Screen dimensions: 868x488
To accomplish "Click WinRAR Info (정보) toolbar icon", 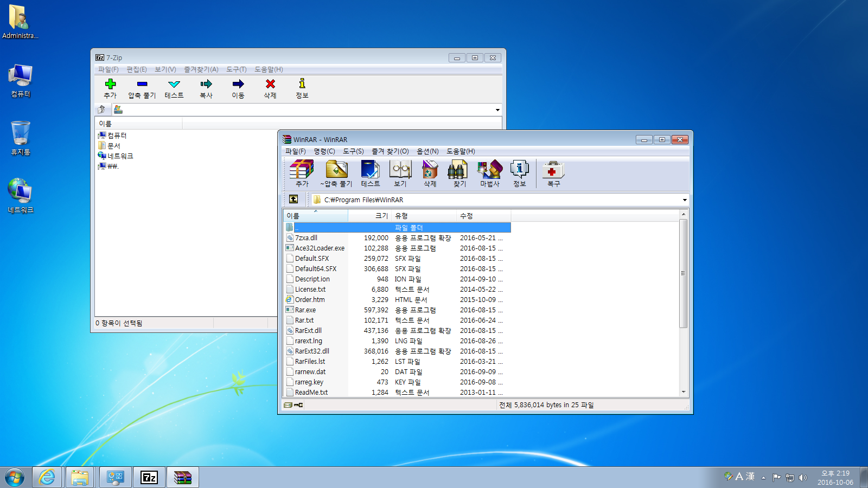I will (x=520, y=173).
